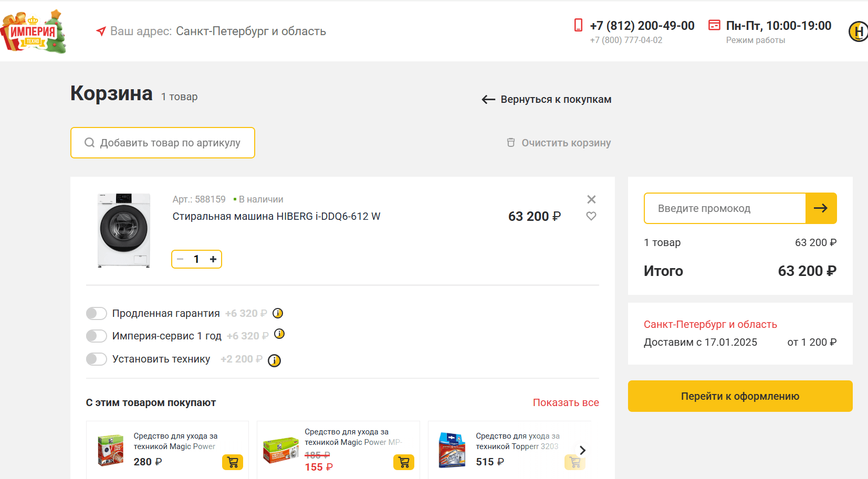Screen dimensions: 868x479
Task: Click Очистить корзину to empty the cart
Action: coord(559,143)
